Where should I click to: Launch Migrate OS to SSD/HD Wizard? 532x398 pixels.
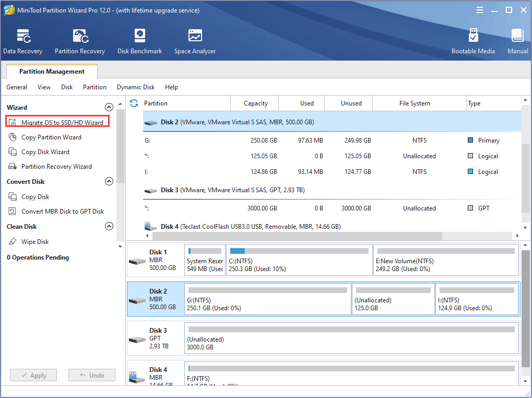[62, 123]
